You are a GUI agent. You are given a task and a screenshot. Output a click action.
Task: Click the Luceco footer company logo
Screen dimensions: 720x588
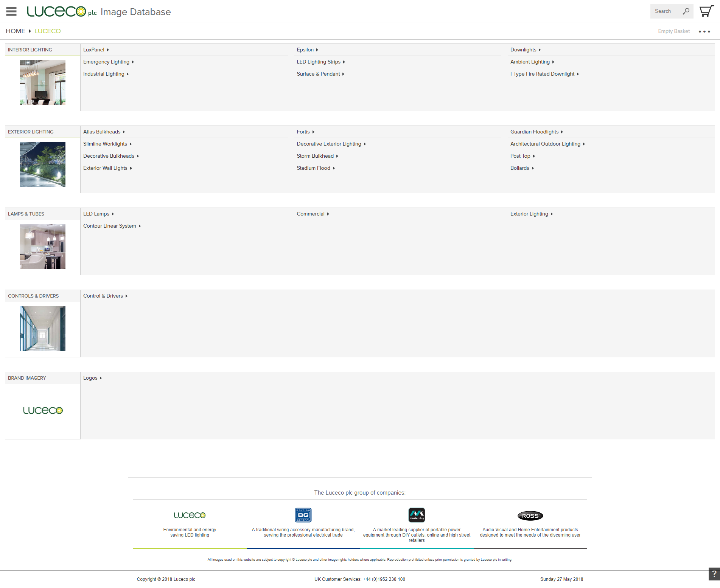click(x=190, y=515)
